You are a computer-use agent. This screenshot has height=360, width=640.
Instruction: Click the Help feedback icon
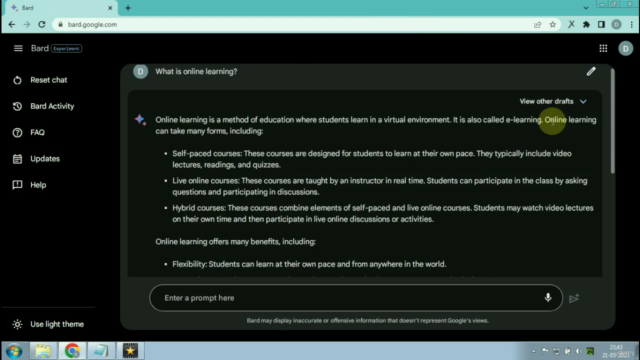pos(17,185)
